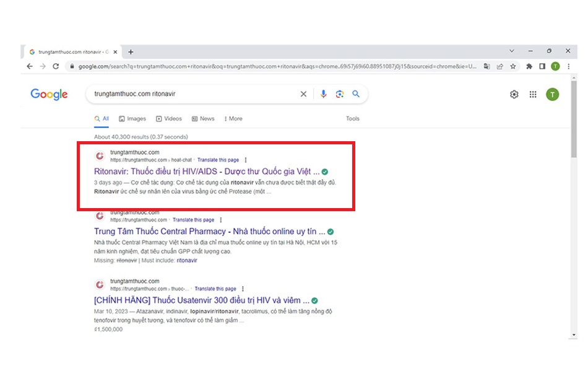
Task: Reload the current page
Action: click(x=56, y=66)
